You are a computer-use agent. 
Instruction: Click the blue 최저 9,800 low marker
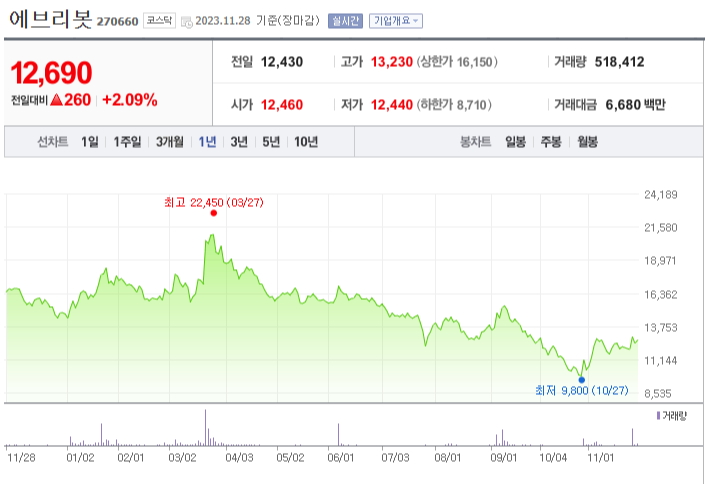(581, 380)
